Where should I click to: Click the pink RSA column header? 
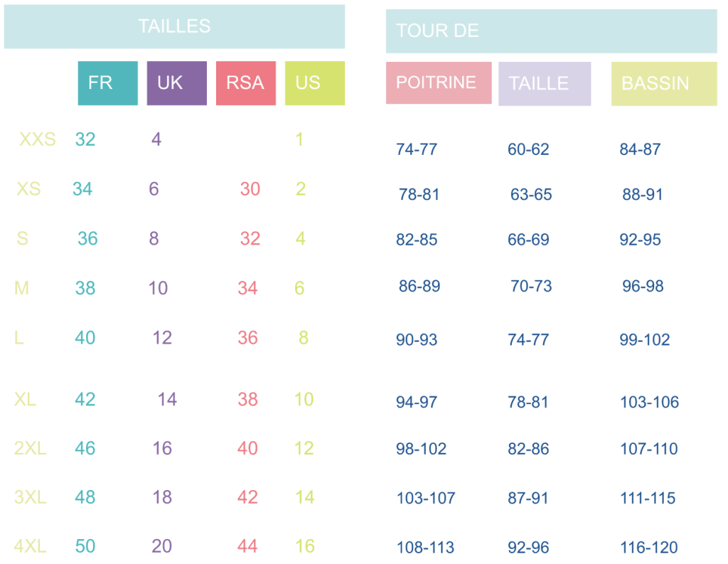[245, 83]
